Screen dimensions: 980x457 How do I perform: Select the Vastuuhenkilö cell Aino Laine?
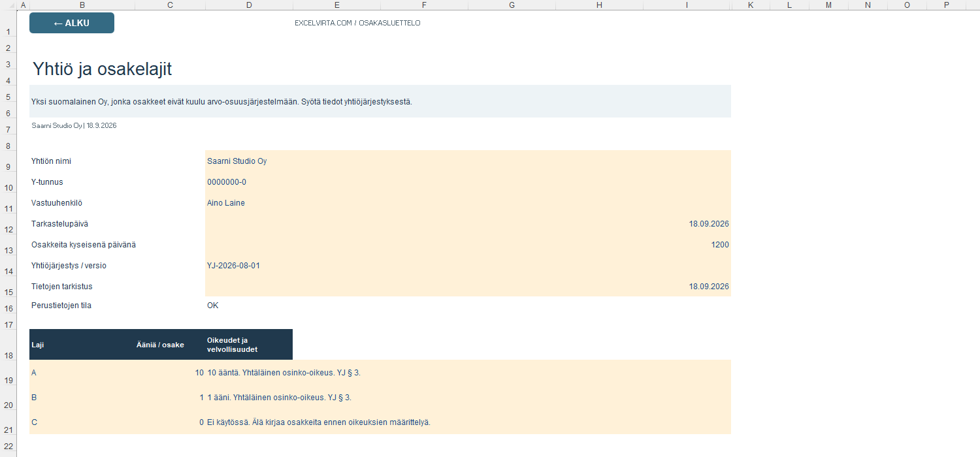click(x=468, y=202)
